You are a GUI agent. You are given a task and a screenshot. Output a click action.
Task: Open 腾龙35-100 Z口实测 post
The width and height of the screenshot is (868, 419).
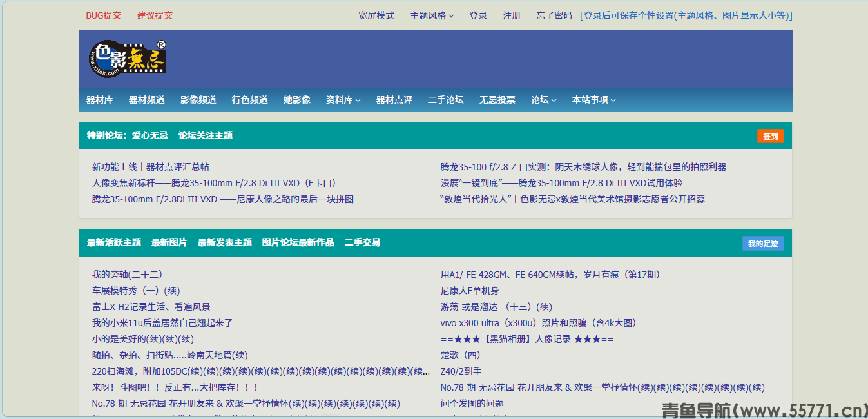pos(583,167)
